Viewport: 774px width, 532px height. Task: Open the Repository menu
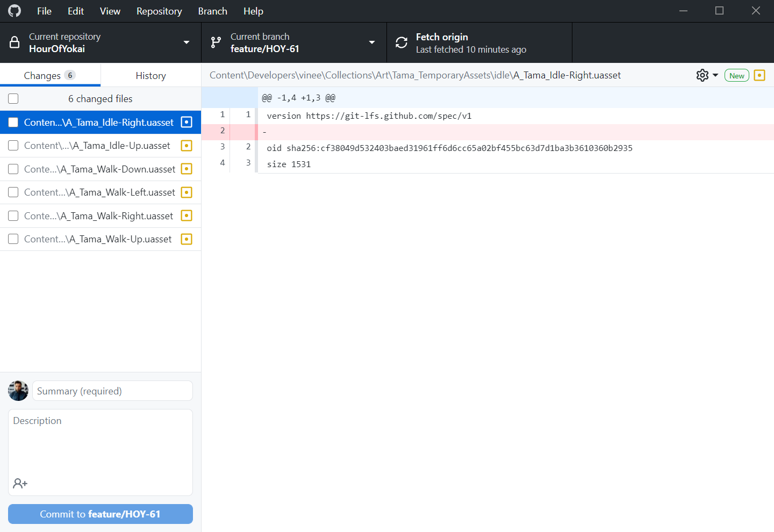(x=159, y=11)
